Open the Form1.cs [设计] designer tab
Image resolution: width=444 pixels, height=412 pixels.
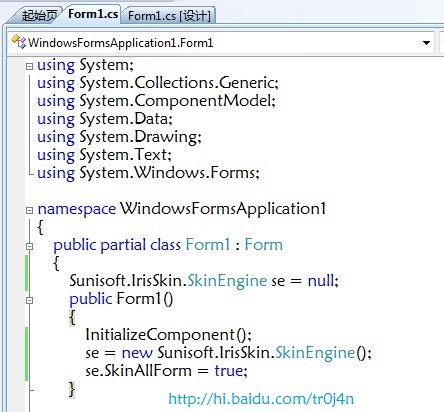(169, 16)
